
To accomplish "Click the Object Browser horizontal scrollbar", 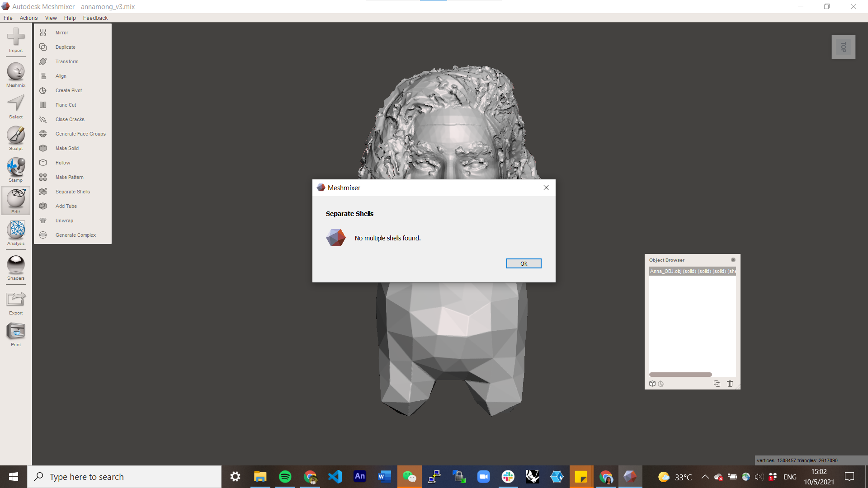I will pyautogui.click(x=680, y=375).
